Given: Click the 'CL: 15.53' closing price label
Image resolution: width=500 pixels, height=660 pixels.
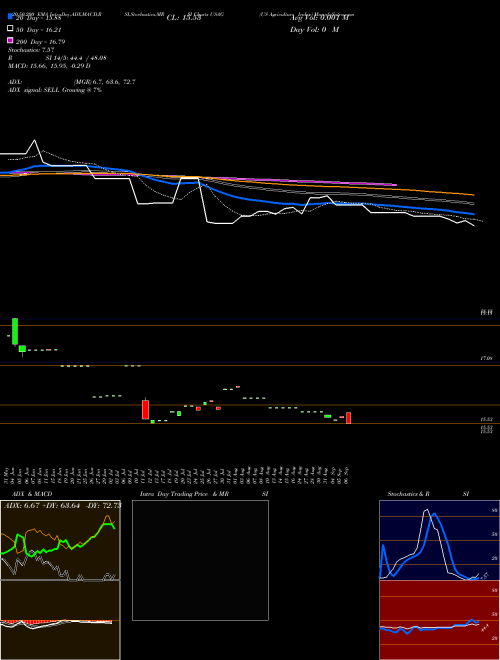Looking at the screenshot, I should pos(184,18).
